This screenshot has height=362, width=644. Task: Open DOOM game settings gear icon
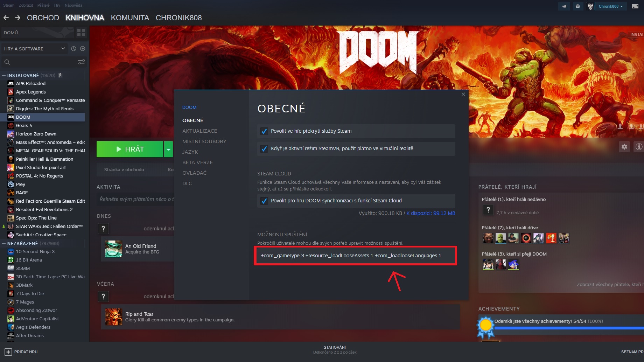coord(624,147)
